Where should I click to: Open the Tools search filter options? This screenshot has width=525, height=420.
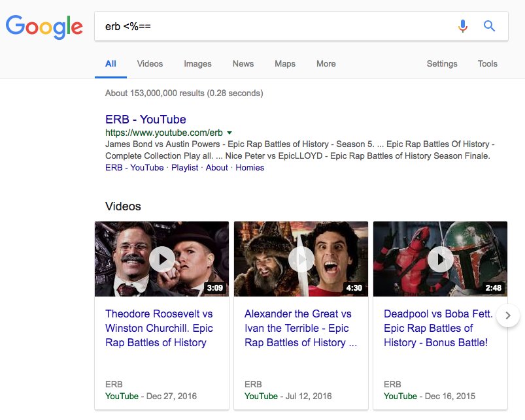(x=488, y=63)
